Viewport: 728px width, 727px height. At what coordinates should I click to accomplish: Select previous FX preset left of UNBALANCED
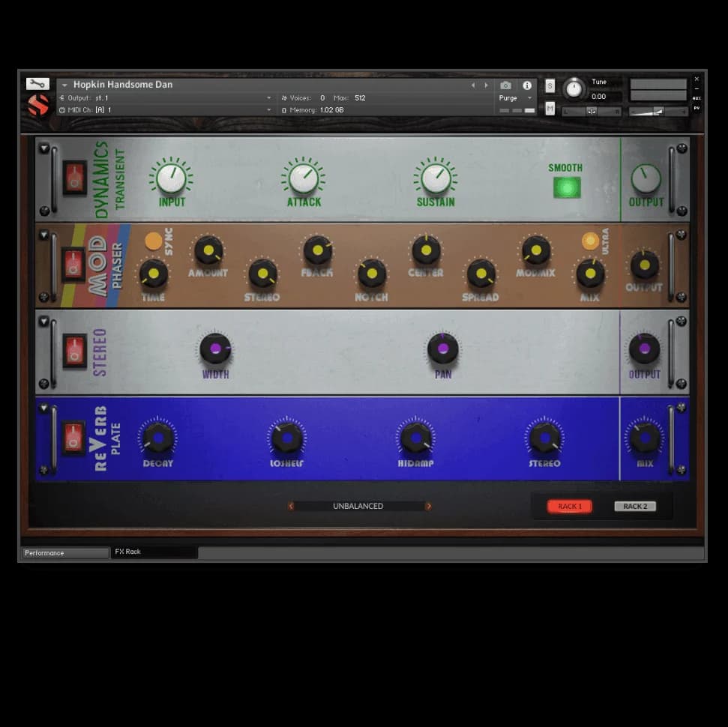[x=291, y=506]
